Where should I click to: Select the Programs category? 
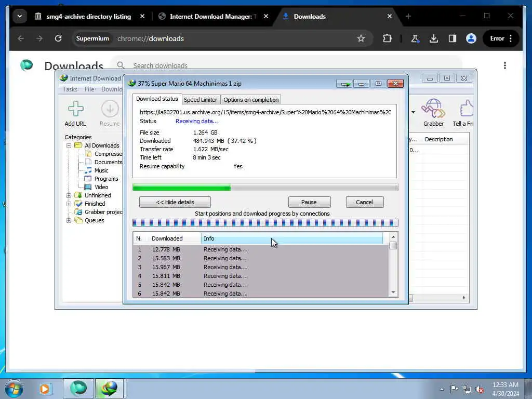[106, 179]
